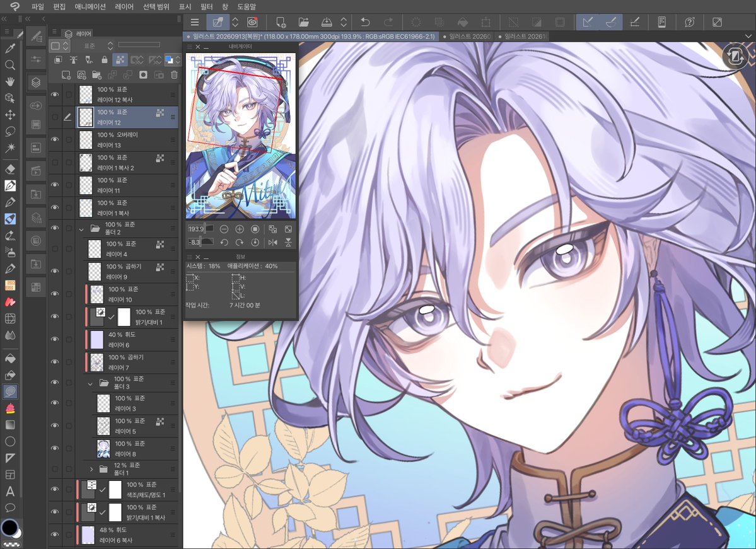The width and height of the screenshot is (756, 549).
Task: Click the New raster layer icon
Action: (x=66, y=75)
